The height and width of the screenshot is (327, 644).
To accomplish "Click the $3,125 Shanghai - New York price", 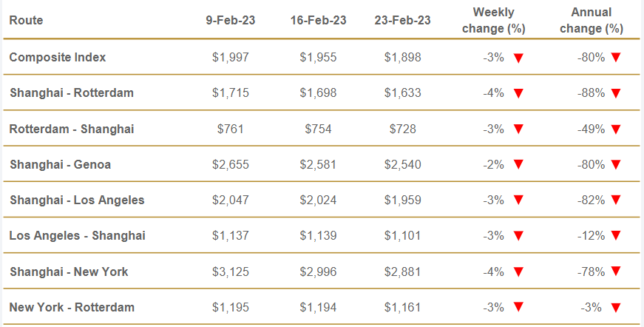I will (231, 272).
